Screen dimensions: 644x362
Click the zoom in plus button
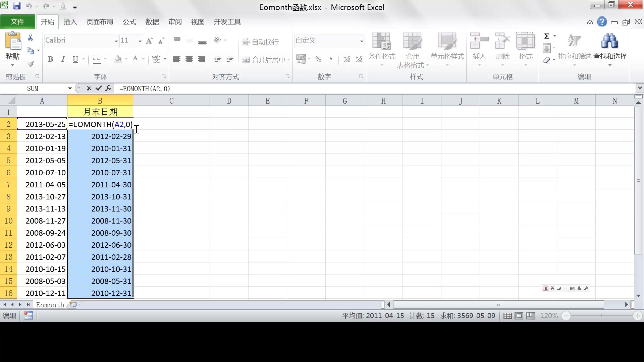[x=638, y=316]
